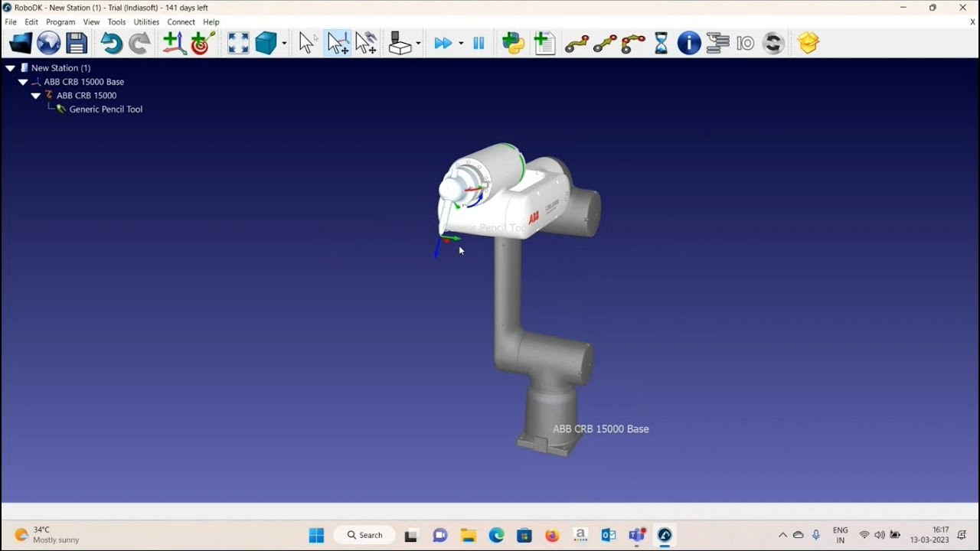
Task: Click the ENG IN language indicator
Action: [x=840, y=535]
